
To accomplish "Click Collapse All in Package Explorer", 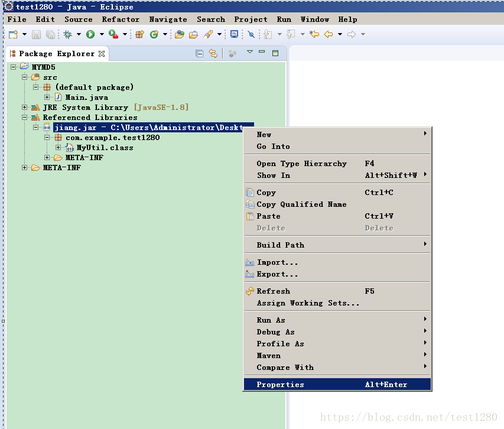I will coord(199,53).
